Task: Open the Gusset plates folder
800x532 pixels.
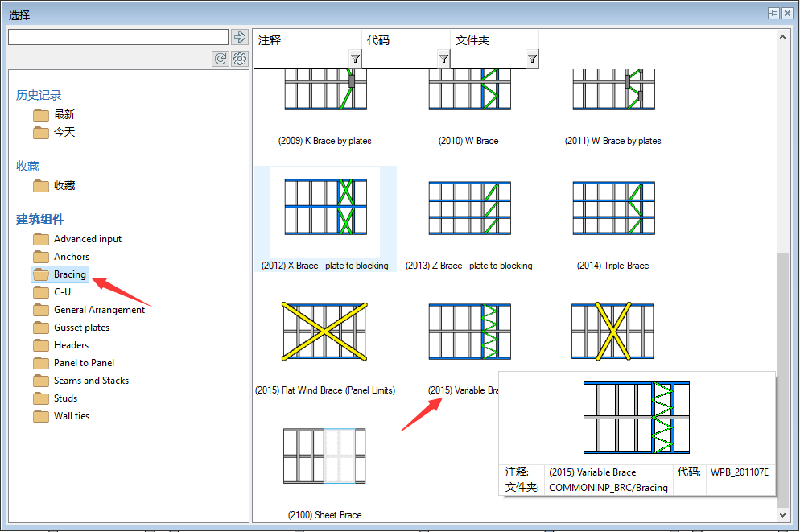Action: coord(71,328)
